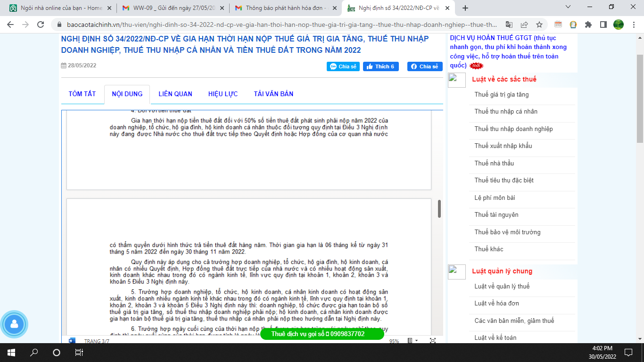Screen dimensions: 644x362
Task: Click the share page icon in address bar
Action: pyautogui.click(x=524, y=25)
